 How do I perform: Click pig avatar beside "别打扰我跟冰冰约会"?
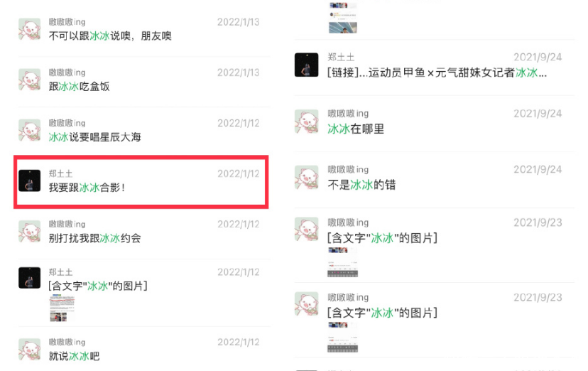(x=30, y=231)
